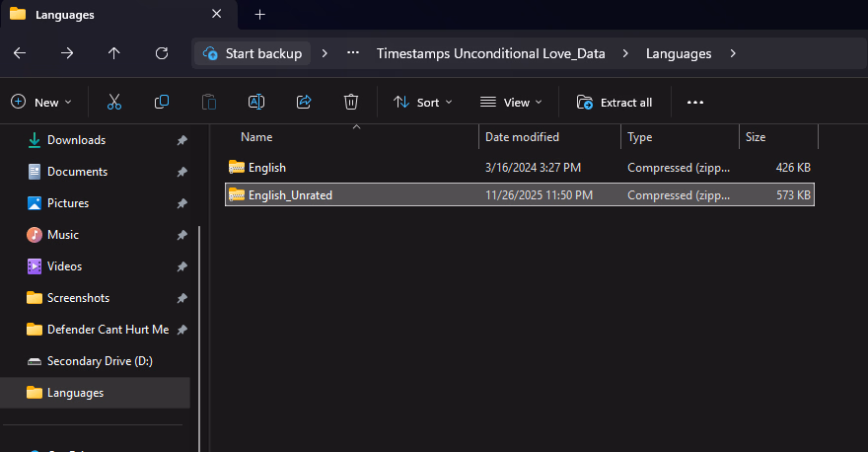Screen dimensions: 868x452
Task: Click the Rename icon in toolbar
Action: point(256,102)
